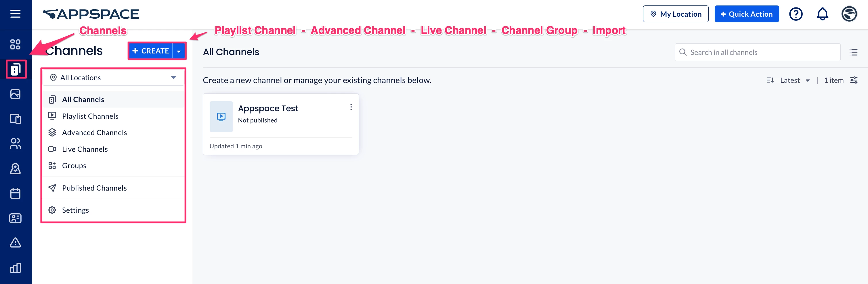868x284 pixels.
Task: Expand the All Locations dropdown
Action: pyautogui.click(x=114, y=78)
